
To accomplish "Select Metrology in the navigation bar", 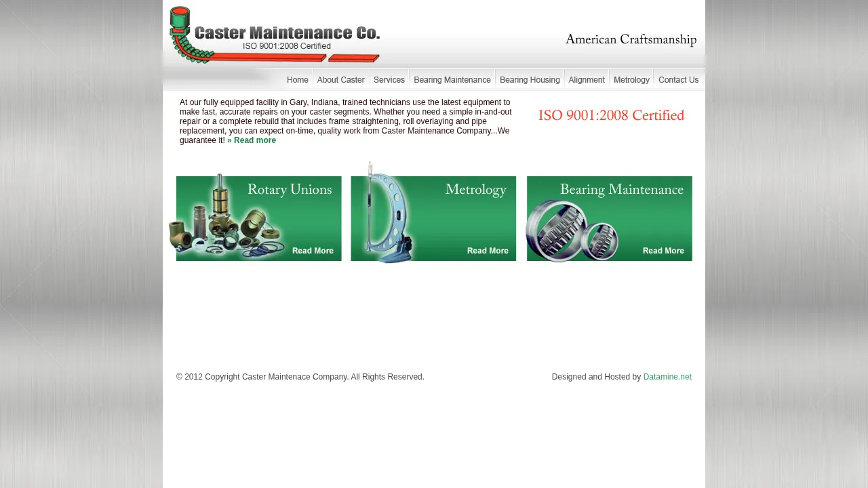I will click(631, 80).
